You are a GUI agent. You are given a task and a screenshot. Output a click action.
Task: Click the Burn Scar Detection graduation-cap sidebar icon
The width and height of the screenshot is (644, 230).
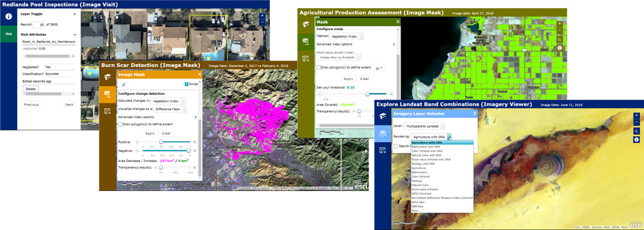107,76
